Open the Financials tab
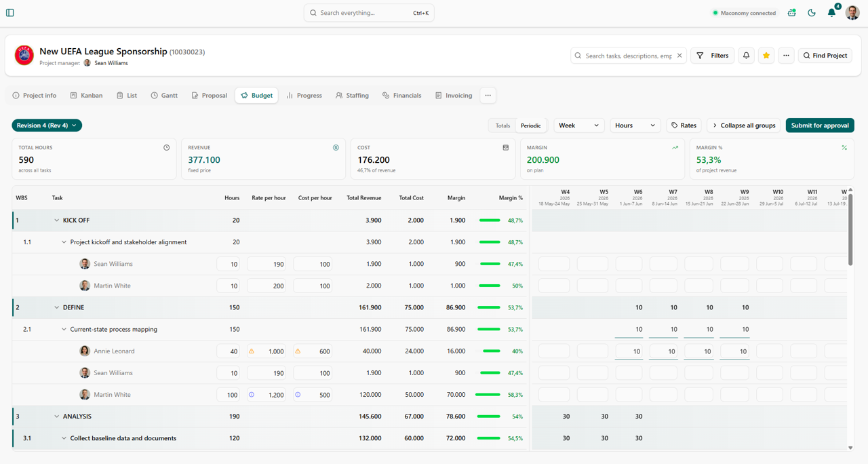The width and height of the screenshot is (868, 464). [x=401, y=96]
